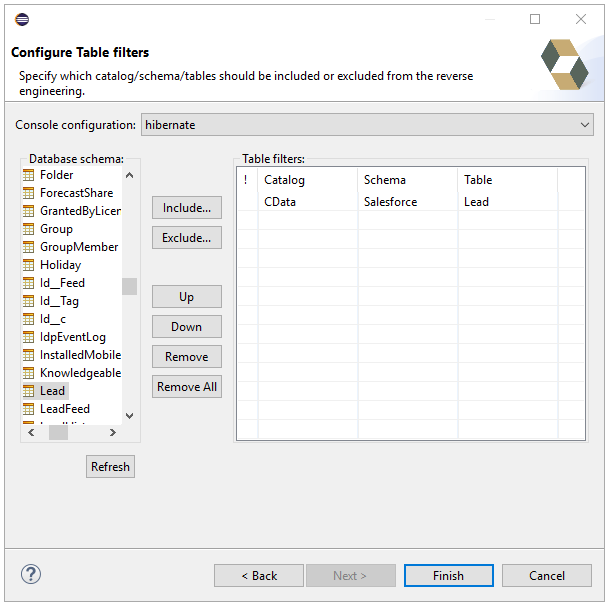Click the Id__Feed table icon
Image resolution: width=611 pixels, height=607 pixels.
(28, 283)
